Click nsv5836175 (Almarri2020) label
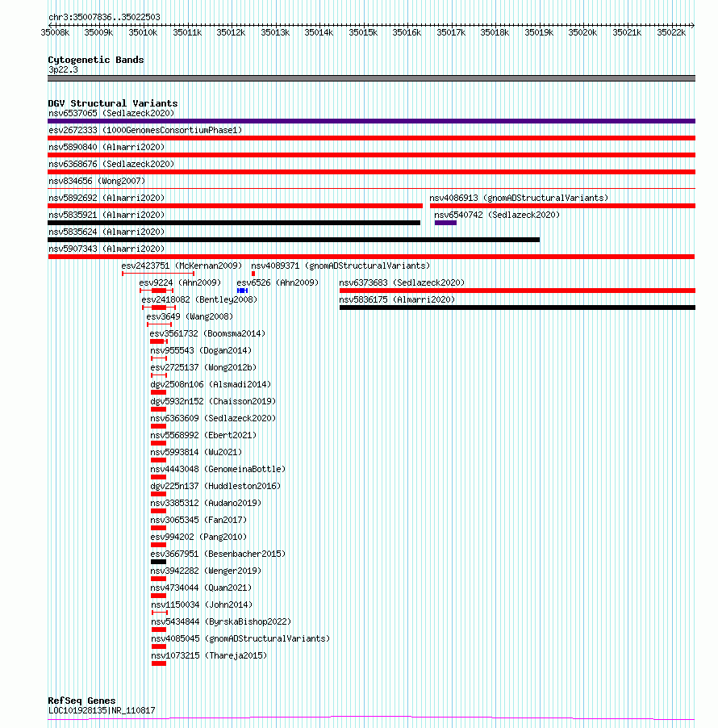718x728 pixels. 397,300
